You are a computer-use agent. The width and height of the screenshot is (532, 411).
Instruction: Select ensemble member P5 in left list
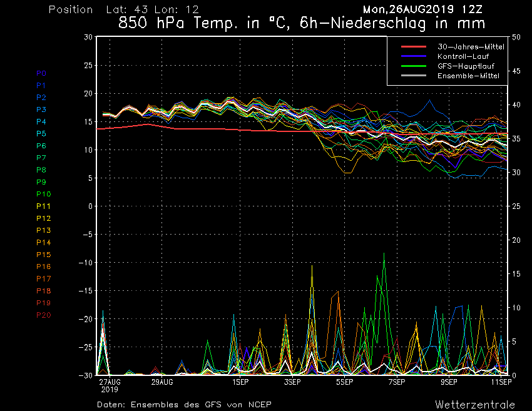[x=41, y=133]
